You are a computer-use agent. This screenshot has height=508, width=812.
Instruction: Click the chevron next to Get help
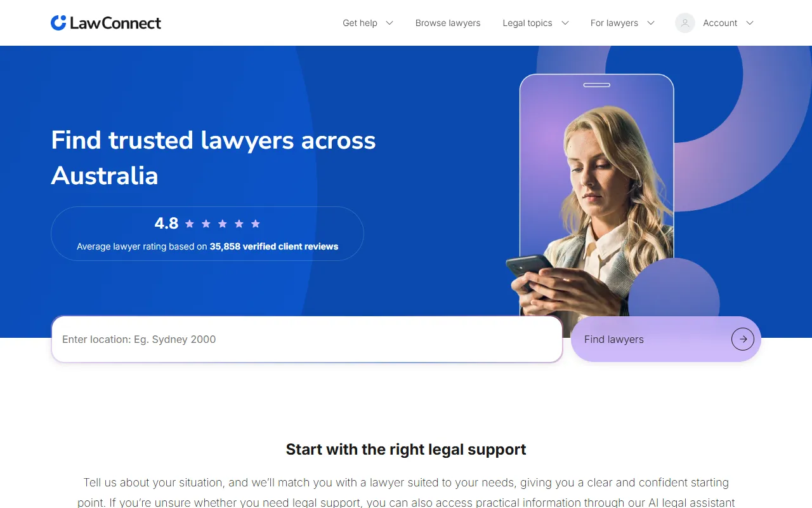[390, 23]
